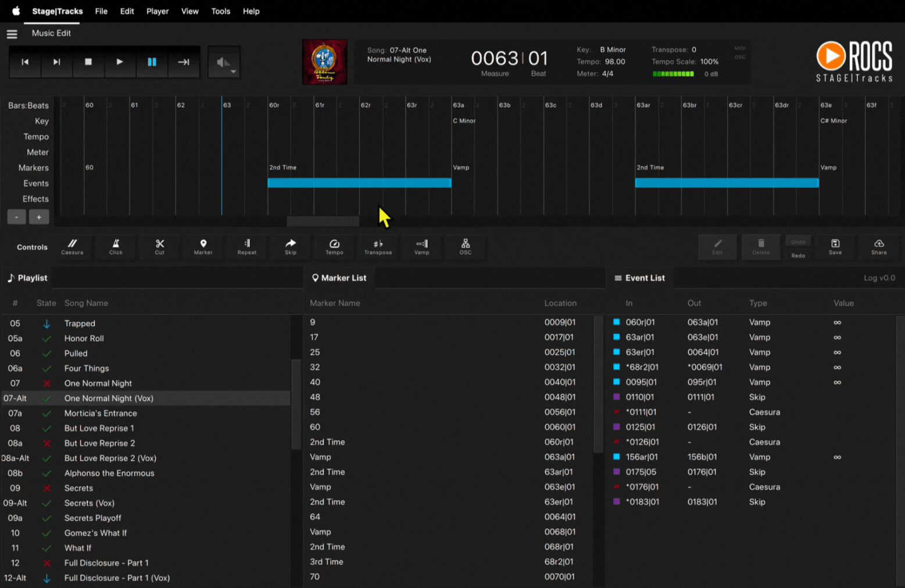905x588 pixels.
Task: Sort playlist by Song Name column header
Action: pyautogui.click(x=86, y=303)
